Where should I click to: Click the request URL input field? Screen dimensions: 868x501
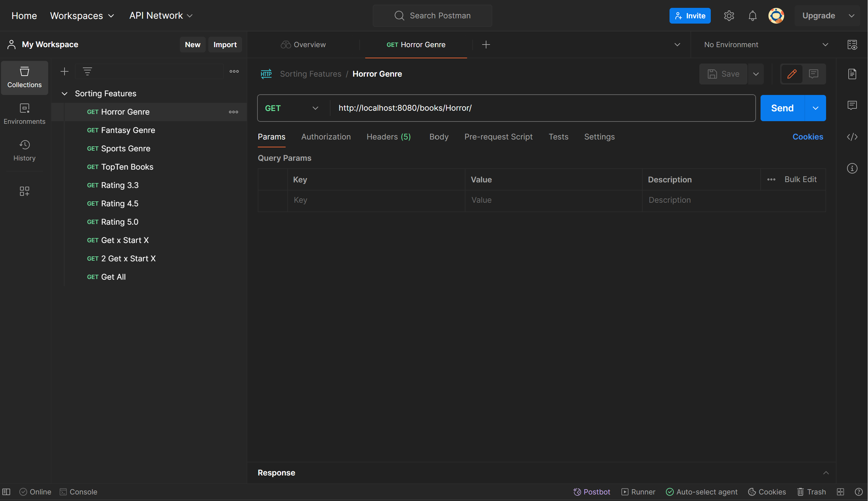click(x=543, y=108)
